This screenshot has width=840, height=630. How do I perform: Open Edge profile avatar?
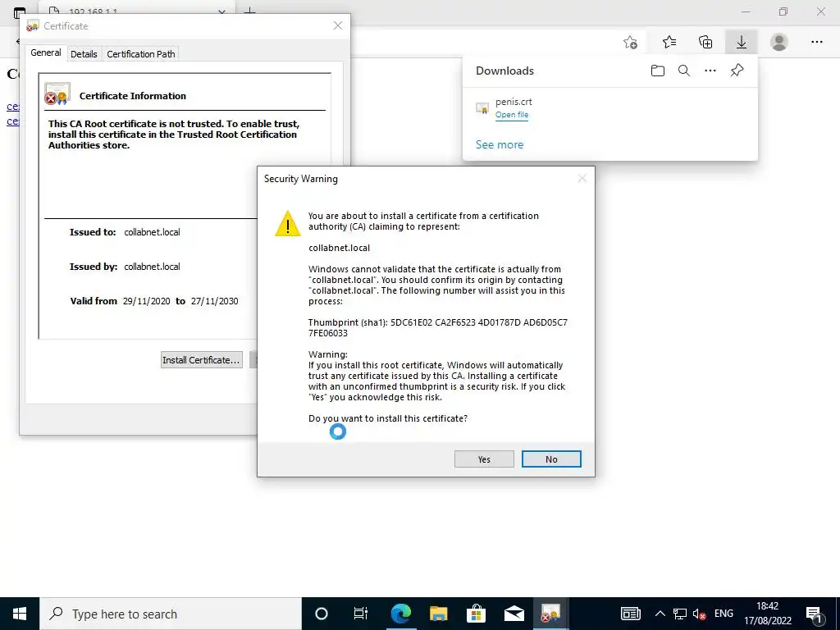(x=779, y=42)
